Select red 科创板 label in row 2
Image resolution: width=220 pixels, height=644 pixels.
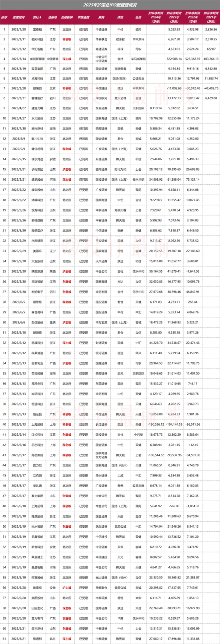[x=67, y=40]
